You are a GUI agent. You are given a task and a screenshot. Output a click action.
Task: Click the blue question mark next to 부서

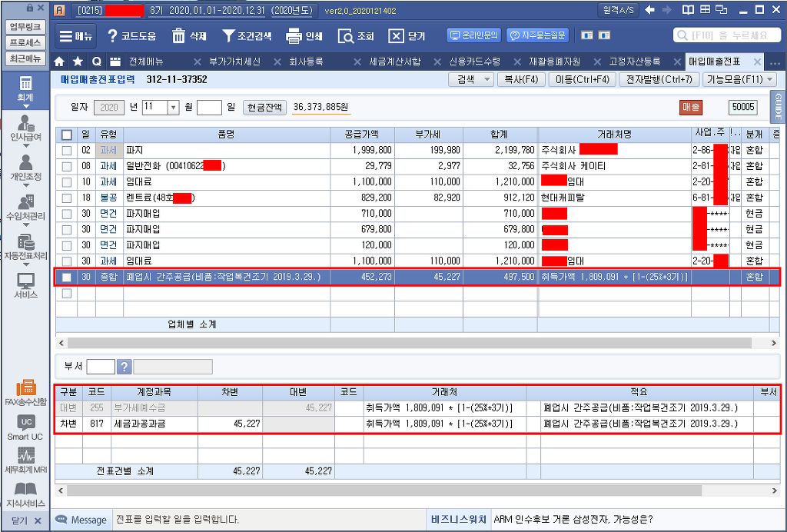click(x=124, y=367)
